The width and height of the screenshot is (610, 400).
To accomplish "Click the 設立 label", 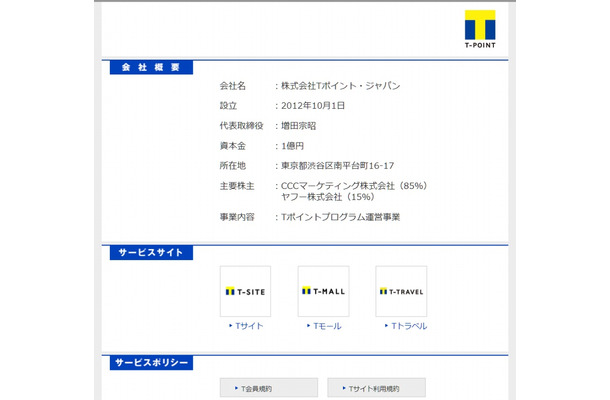I will pos(228,106).
